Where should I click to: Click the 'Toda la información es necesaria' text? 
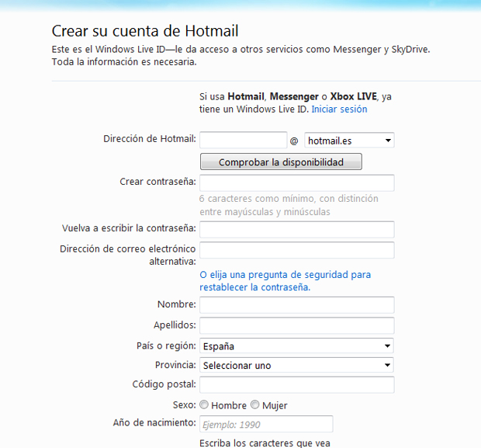124,62
